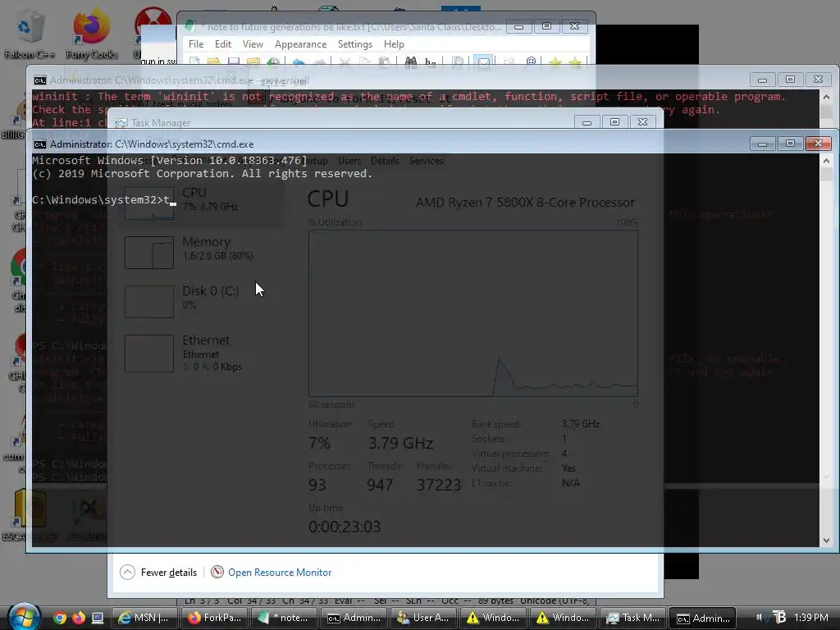Select CPU in Task Manager sidebar
The width and height of the screenshot is (840, 630).
pyautogui.click(x=202, y=203)
